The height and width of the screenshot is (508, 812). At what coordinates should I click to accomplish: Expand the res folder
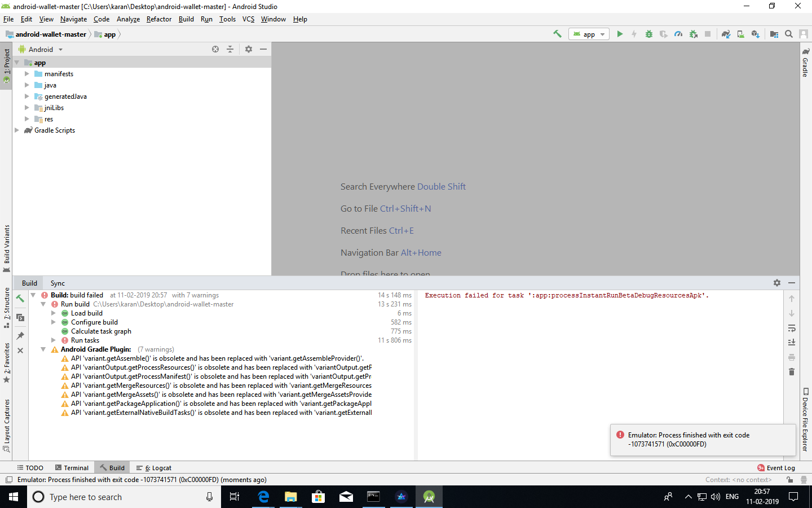pos(27,119)
